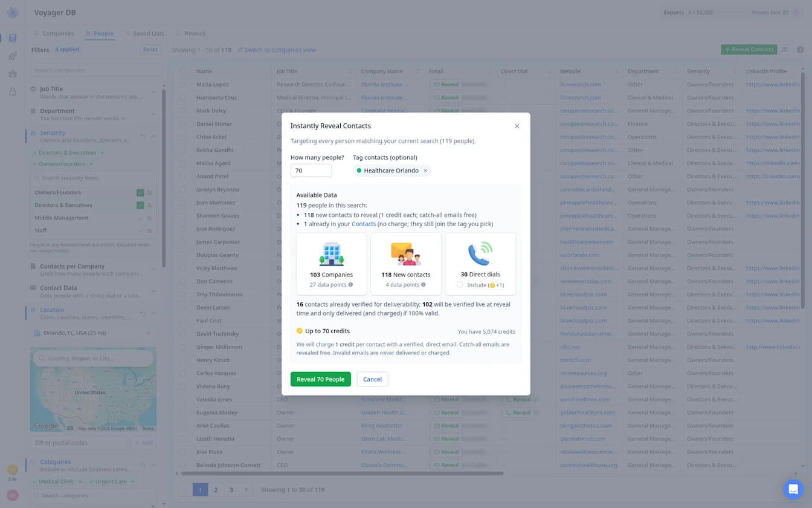812x508 pixels.
Task: Open the database icon in left sidebar
Action: 13,38
